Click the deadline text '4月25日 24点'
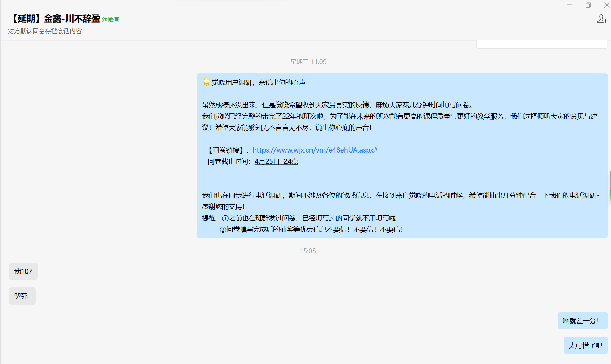611x364 pixels. click(x=276, y=161)
